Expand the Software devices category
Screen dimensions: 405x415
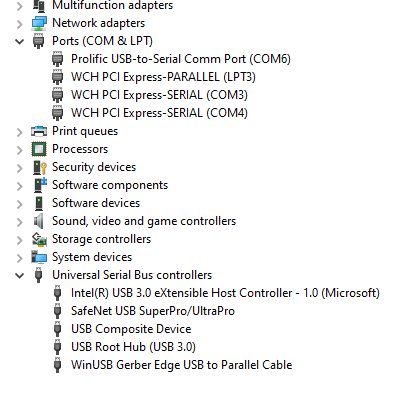pyautogui.click(x=20, y=204)
